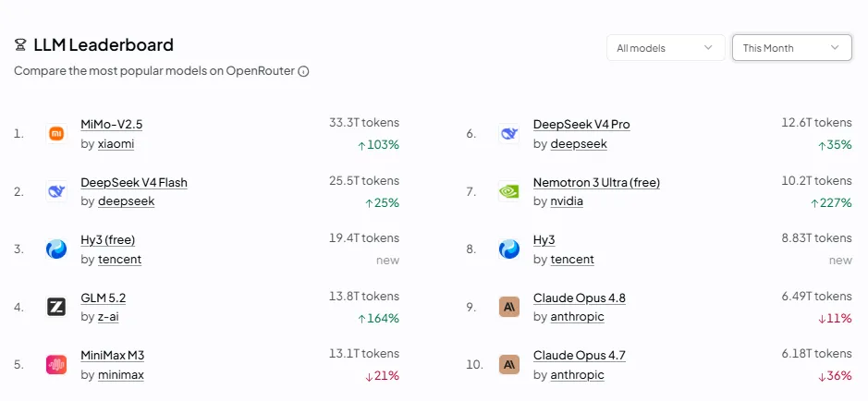Image resolution: width=868 pixels, height=401 pixels.
Task: Click the DeepSeek whale icon beside V4 Pro
Action: tap(508, 133)
